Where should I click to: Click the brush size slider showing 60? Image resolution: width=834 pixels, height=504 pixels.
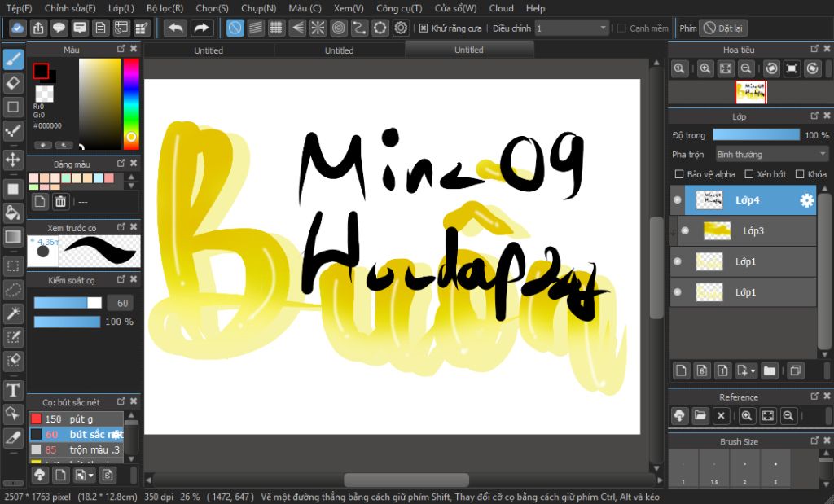tap(68, 303)
